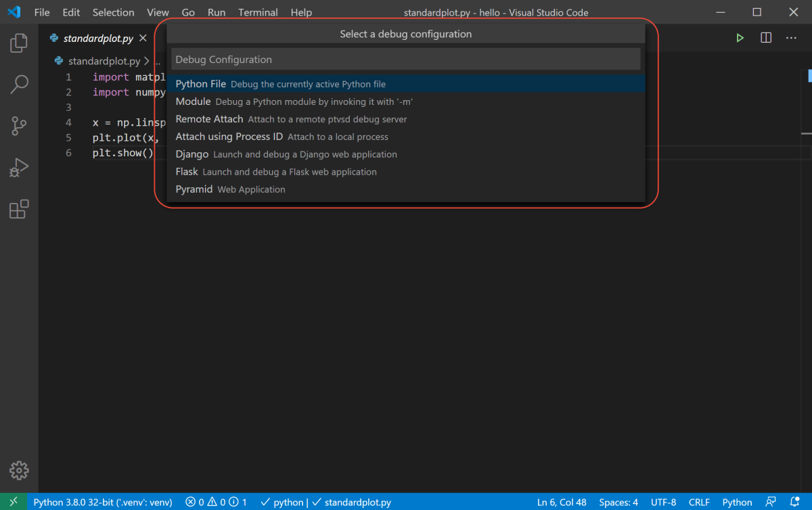Open the Source Control view
The height and width of the screenshot is (510, 812).
tap(18, 126)
